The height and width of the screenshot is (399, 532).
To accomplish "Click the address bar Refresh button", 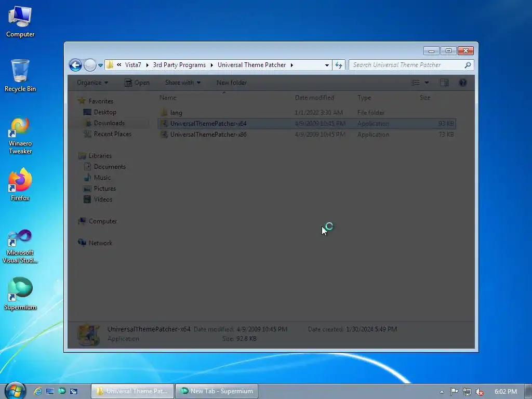I will pyautogui.click(x=339, y=65).
